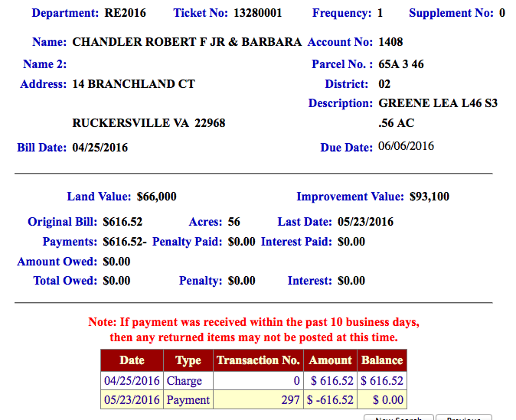Click the Frequency value 1
The image size is (516, 420).
(x=380, y=13)
